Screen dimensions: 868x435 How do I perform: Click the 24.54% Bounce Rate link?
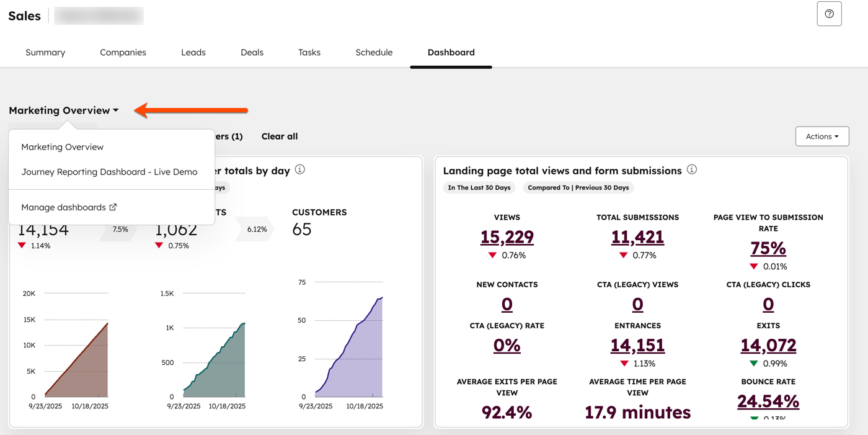tap(768, 401)
